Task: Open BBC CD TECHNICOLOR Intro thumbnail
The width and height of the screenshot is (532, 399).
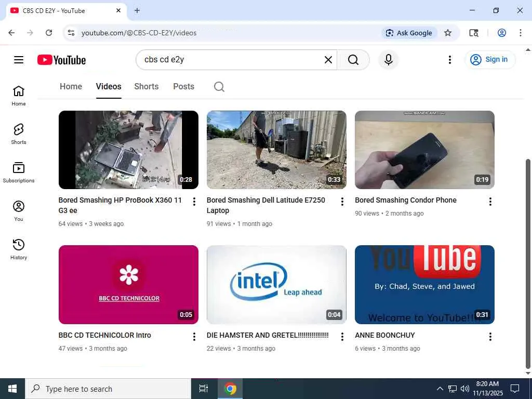Action: [x=128, y=284]
